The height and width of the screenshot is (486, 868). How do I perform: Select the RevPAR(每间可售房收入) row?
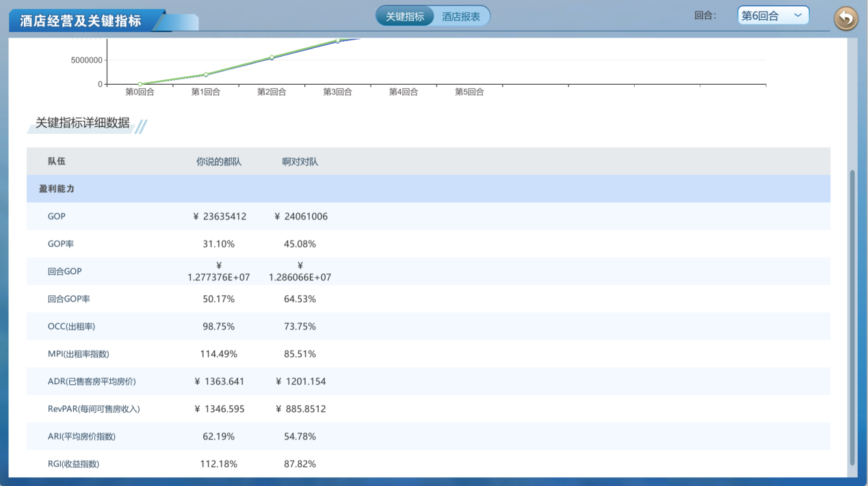coord(94,409)
